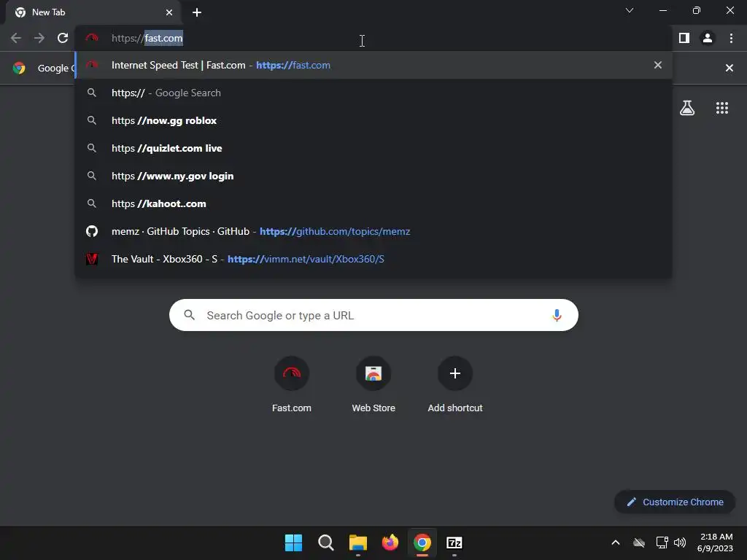This screenshot has height=560, width=747.
Task: Open the memz GitHub Topics suggestion
Action: 373,231
